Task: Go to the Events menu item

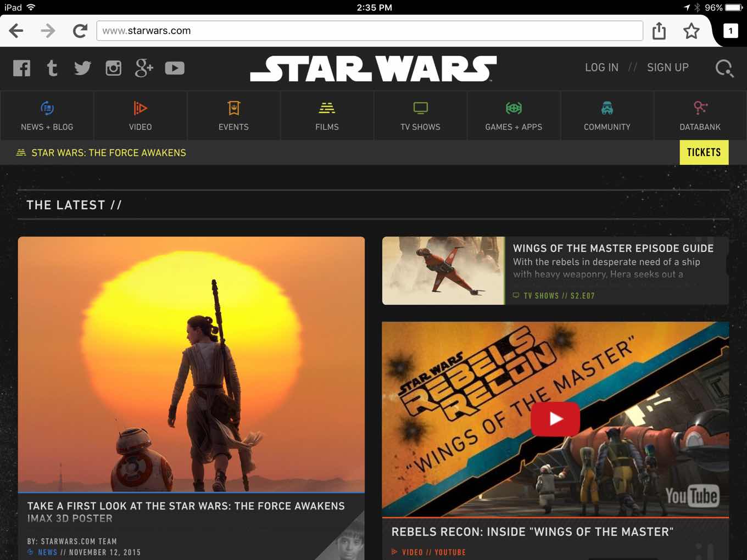Action: point(234,116)
